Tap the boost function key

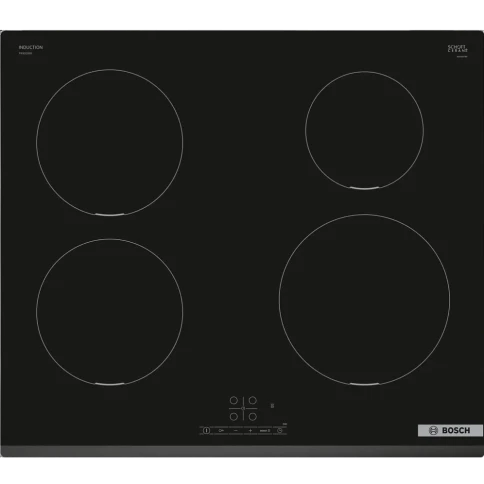(265, 430)
